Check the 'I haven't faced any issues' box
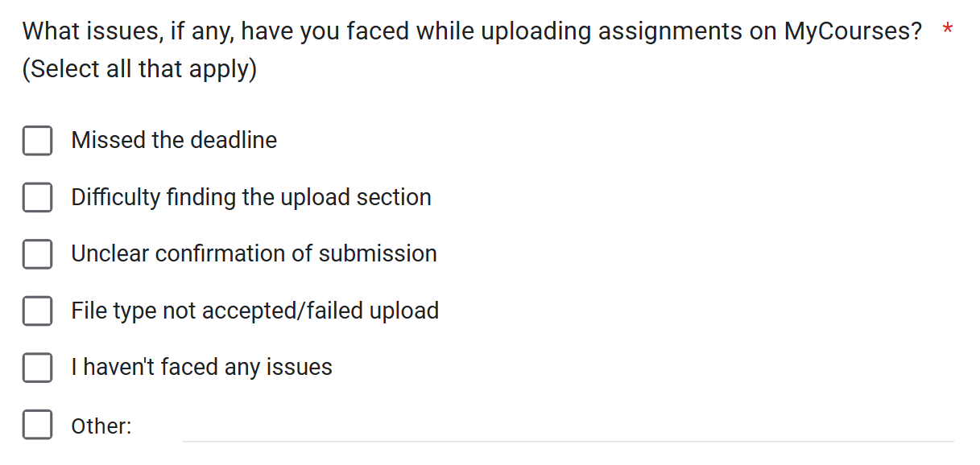 37,368
